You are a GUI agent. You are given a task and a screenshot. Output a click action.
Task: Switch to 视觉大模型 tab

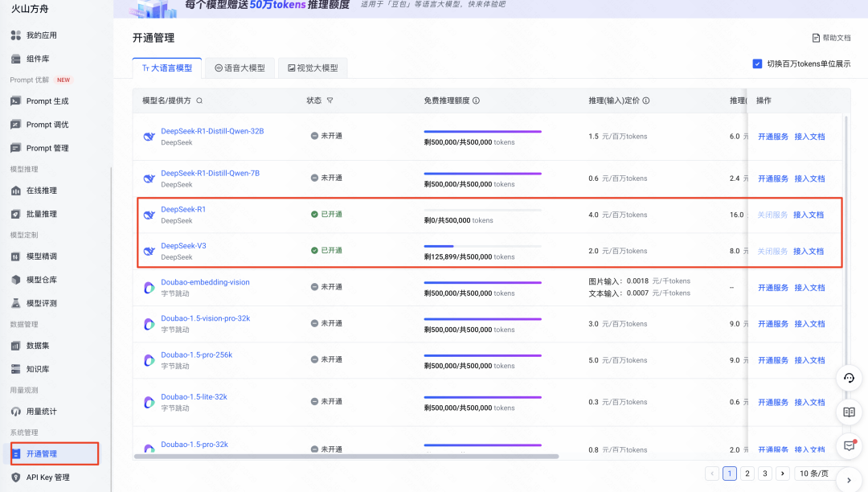click(x=313, y=68)
